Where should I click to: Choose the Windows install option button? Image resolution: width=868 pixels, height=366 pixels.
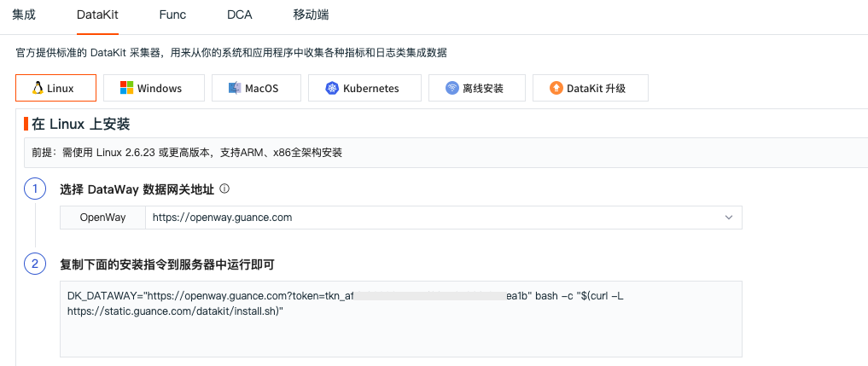(154, 88)
